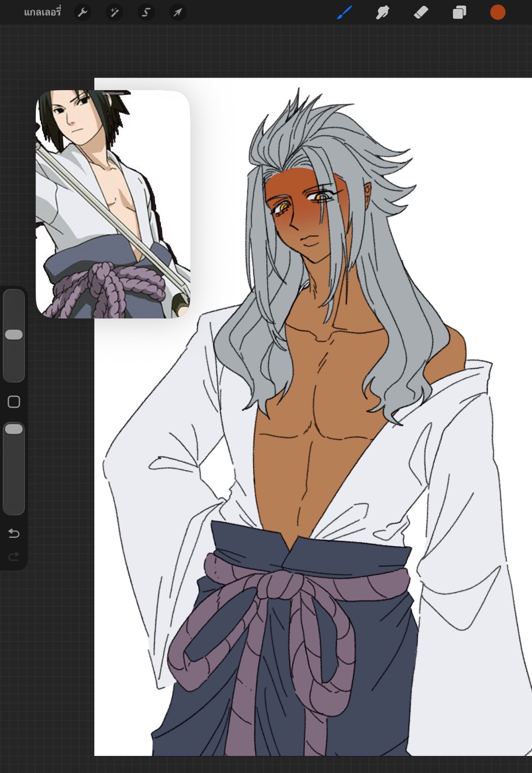Activate the Selection tool

[x=146, y=12]
